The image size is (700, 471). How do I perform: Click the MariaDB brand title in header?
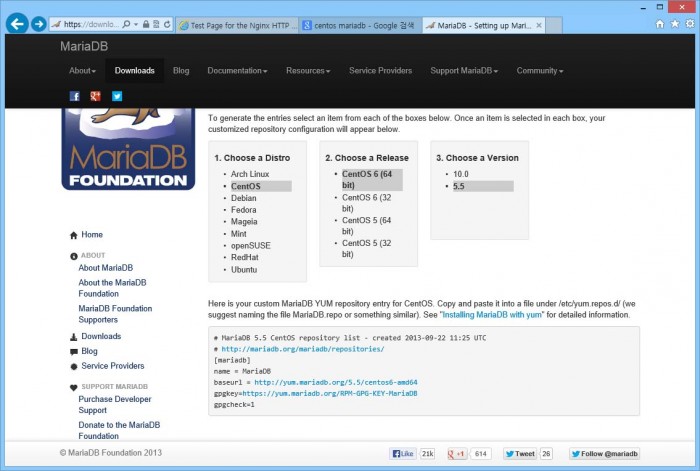[x=84, y=46]
